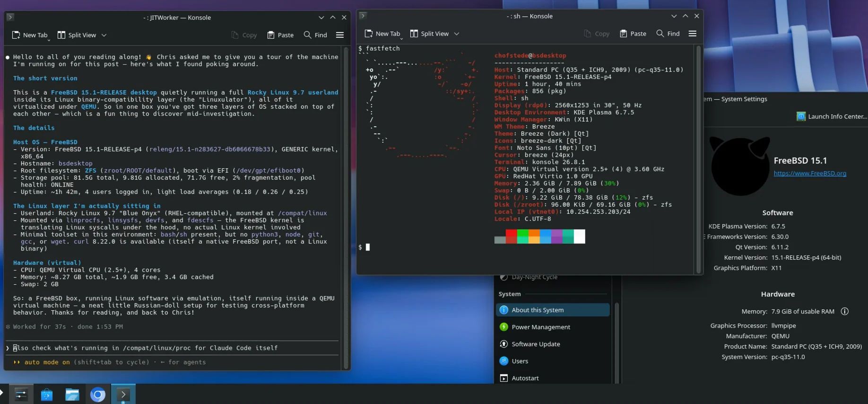Click the sh Konsole vertical scrollbar
The height and width of the screenshot is (404, 868).
click(698, 159)
